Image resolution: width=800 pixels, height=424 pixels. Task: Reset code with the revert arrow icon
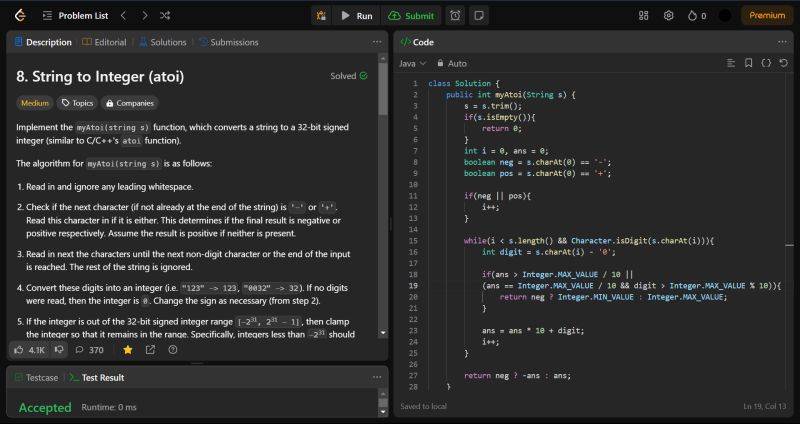pyautogui.click(x=784, y=63)
